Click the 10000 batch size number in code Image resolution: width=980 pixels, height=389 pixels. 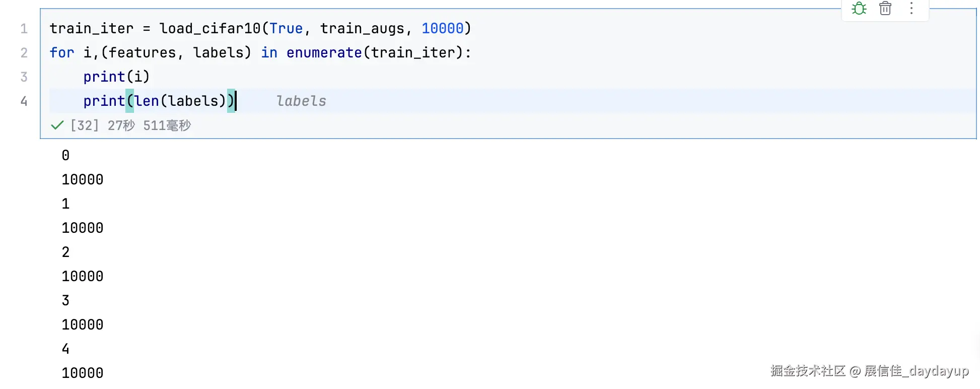click(x=442, y=29)
